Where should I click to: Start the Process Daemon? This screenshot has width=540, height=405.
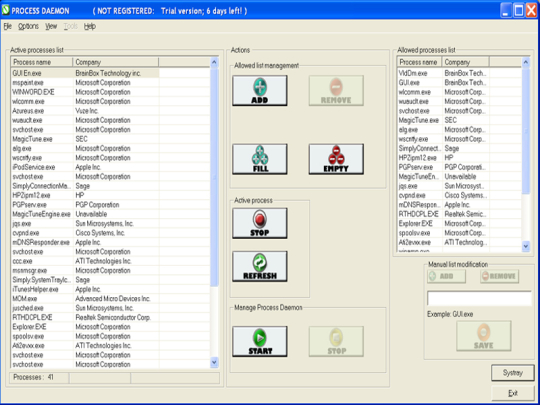point(260,341)
